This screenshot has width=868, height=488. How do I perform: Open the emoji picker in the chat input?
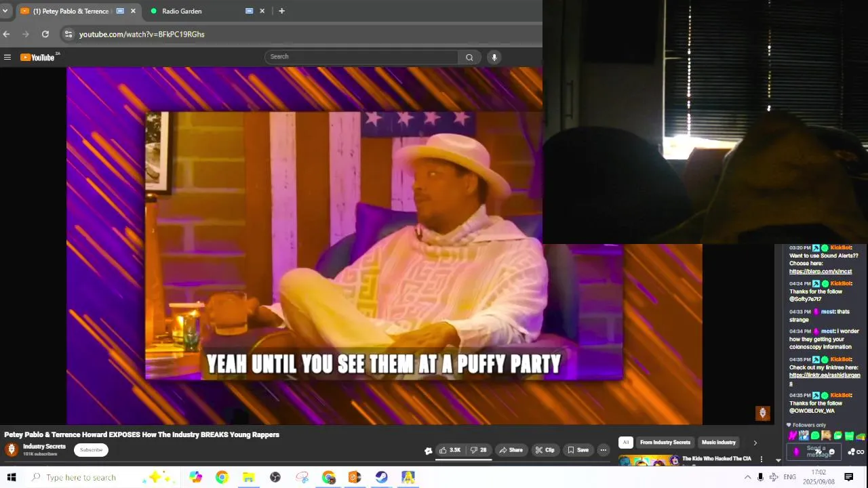tap(832, 452)
